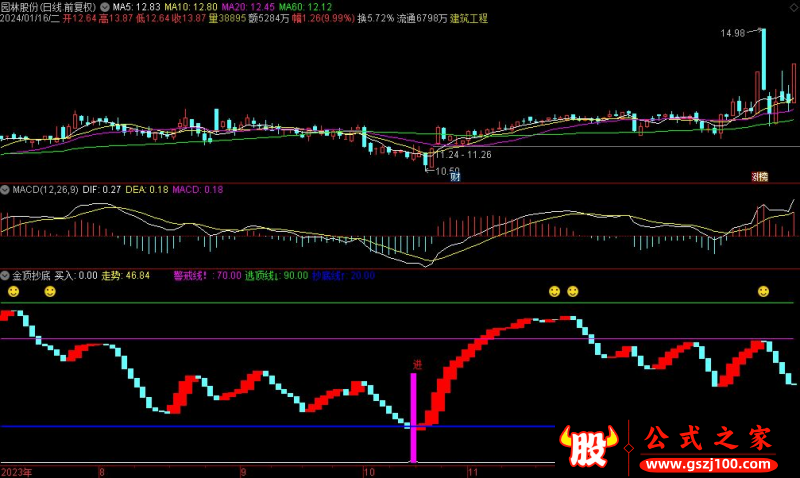
Task: Click the red 涨榜 badge icon
Action: pyautogui.click(x=759, y=177)
